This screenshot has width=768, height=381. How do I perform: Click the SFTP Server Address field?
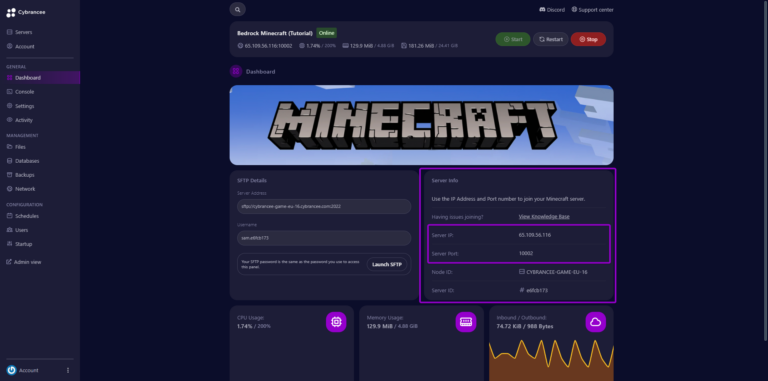pos(324,207)
